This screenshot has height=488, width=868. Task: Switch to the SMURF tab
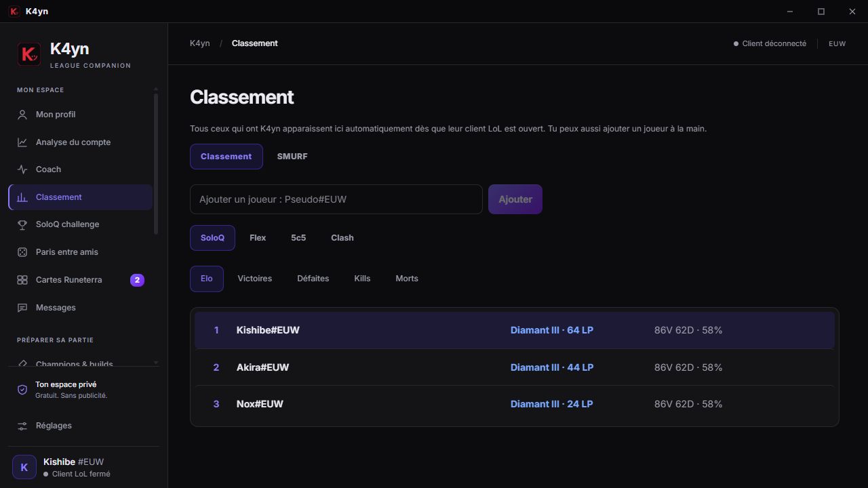coord(292,157)
